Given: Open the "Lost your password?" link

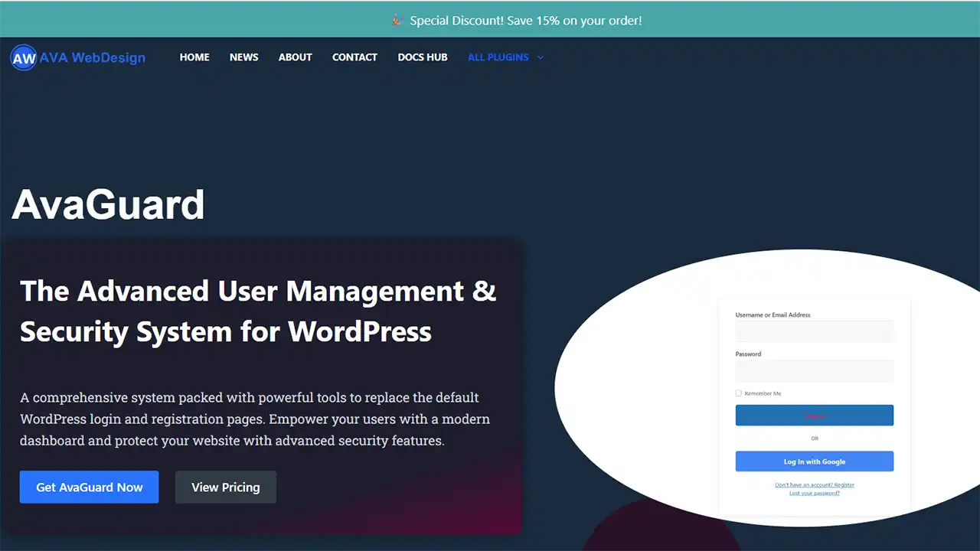Looking at the screenshot, I should click(814, 493).
